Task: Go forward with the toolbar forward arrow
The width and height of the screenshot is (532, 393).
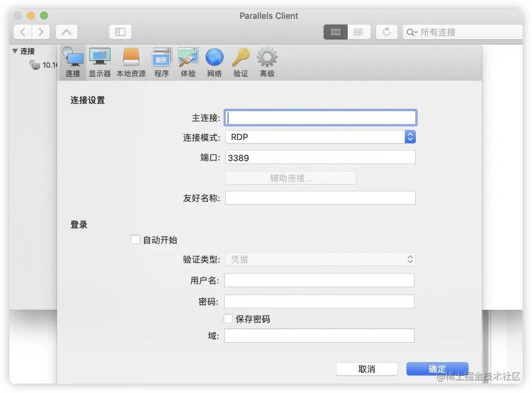Action: 41,32
